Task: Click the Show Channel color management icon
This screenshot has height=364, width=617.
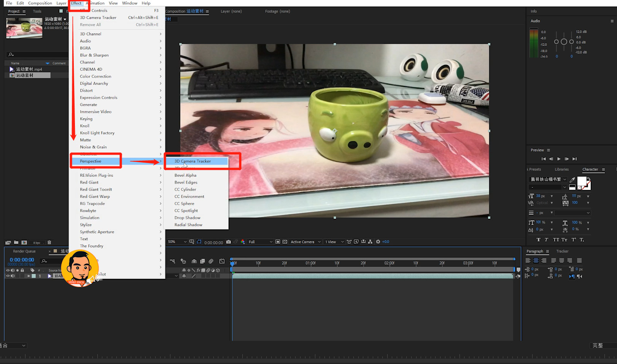Action: [x=243, y=242]
